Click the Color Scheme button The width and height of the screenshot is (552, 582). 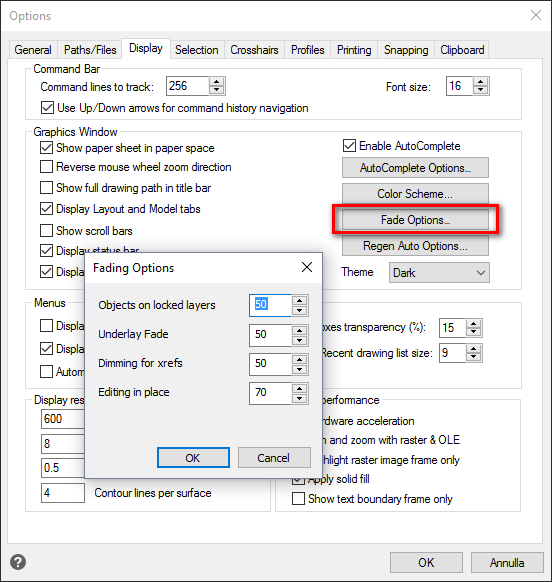[x=415, y=194]
